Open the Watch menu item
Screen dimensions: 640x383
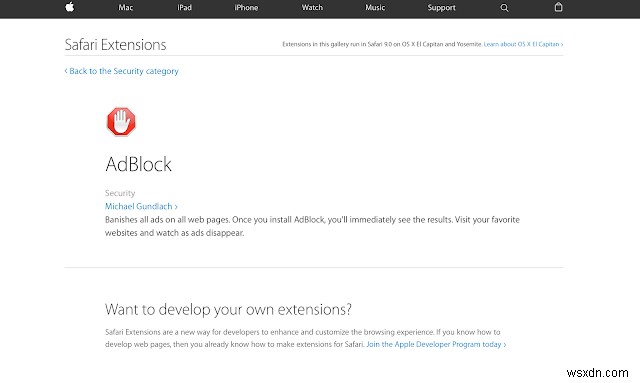point(312,8)
